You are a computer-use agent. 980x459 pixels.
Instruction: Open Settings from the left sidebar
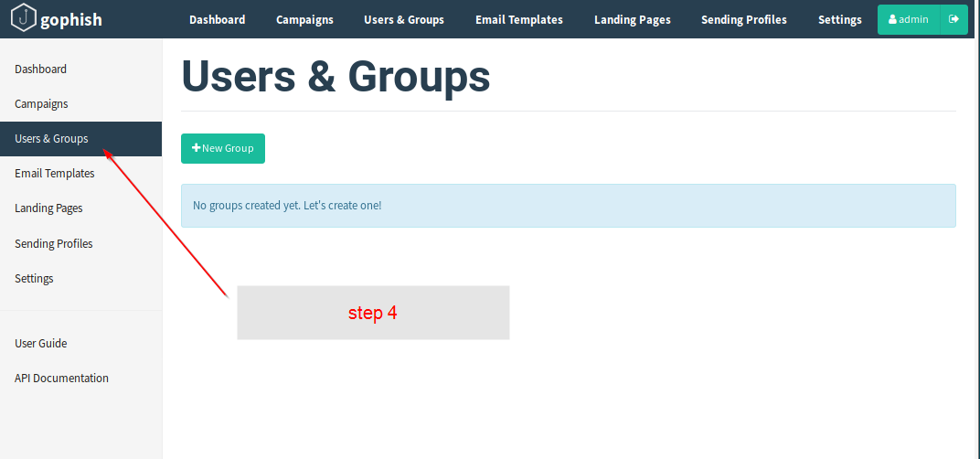[35, 279]
